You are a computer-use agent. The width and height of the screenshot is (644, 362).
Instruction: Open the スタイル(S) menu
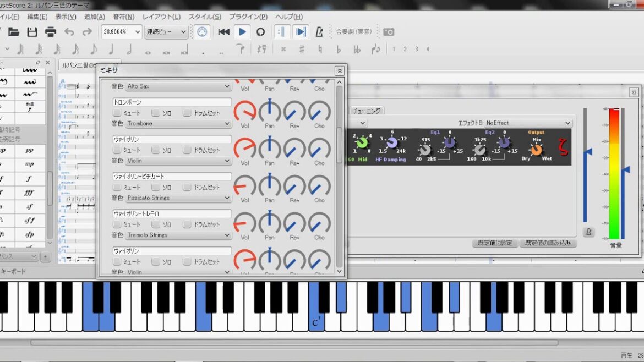tap(205, 17)
